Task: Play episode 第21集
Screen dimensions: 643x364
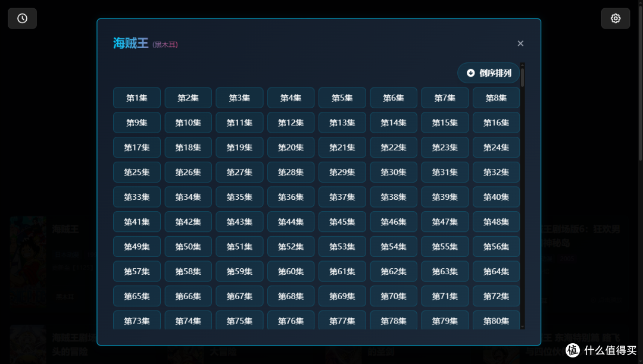Action: (x=342, y=148)
